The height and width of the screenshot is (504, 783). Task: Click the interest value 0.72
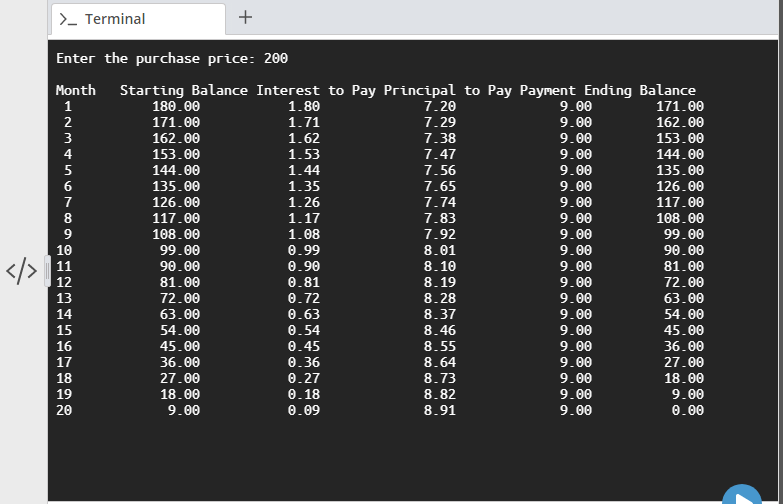click(x=304, y=298)
